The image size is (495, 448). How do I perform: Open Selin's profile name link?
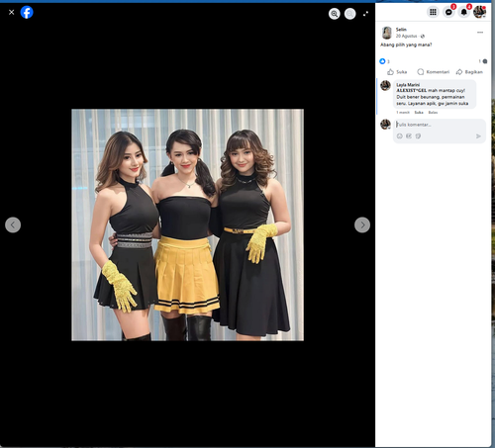click(401, 30)
